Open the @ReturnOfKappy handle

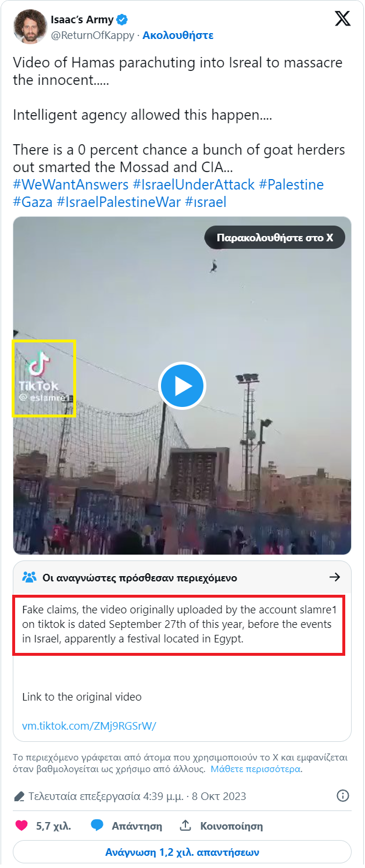(92, 35)
